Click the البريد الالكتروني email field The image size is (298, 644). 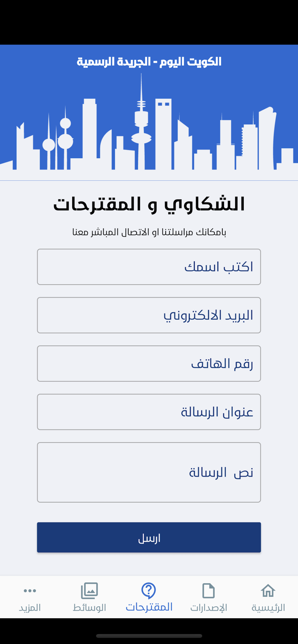pos(149,315)
